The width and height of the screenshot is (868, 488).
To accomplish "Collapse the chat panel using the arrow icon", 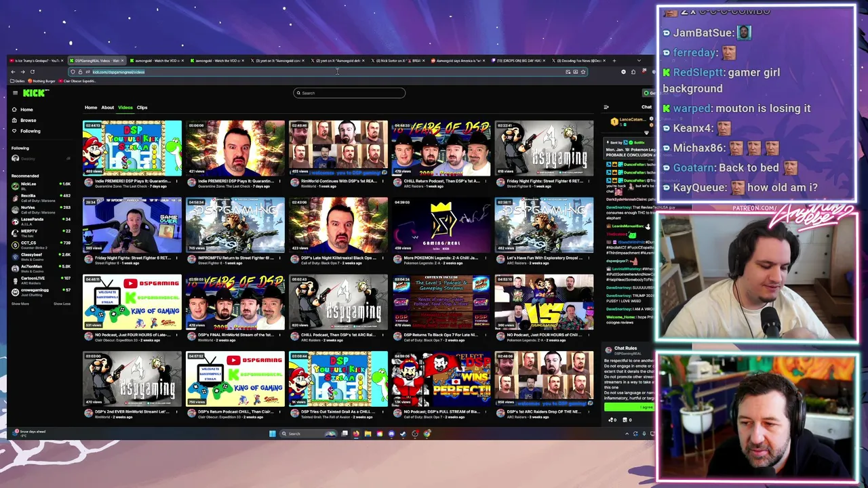I will [x=606, y=107].
